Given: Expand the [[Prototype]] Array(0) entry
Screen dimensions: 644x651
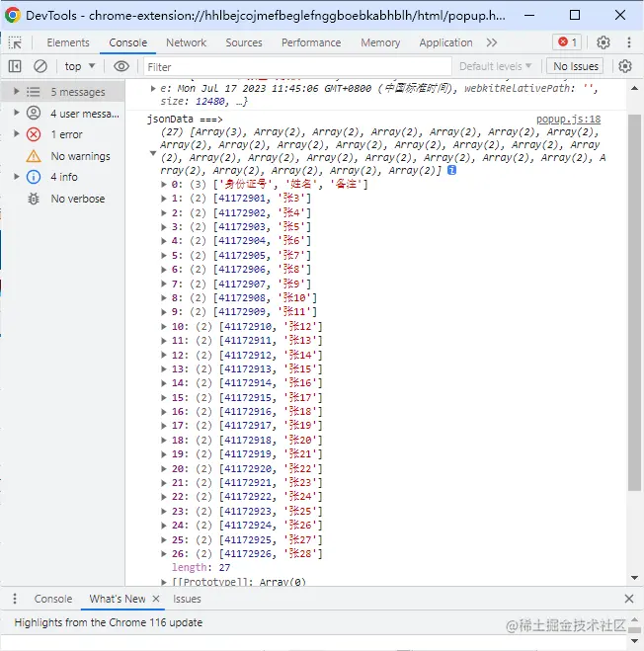Looking at the screenshot, I should [x=164, y=582].
